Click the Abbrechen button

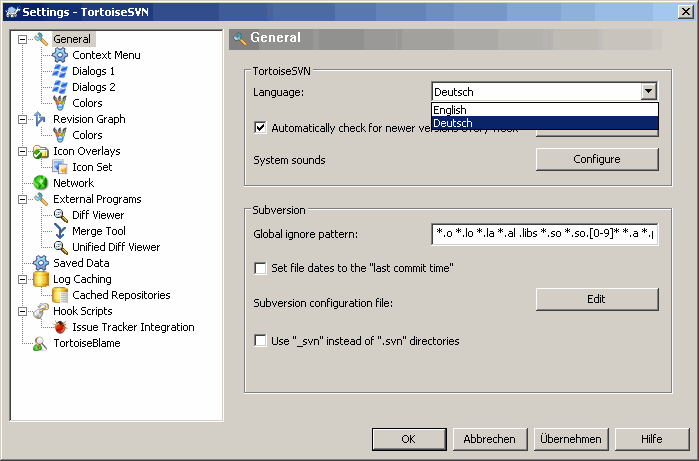490,439
